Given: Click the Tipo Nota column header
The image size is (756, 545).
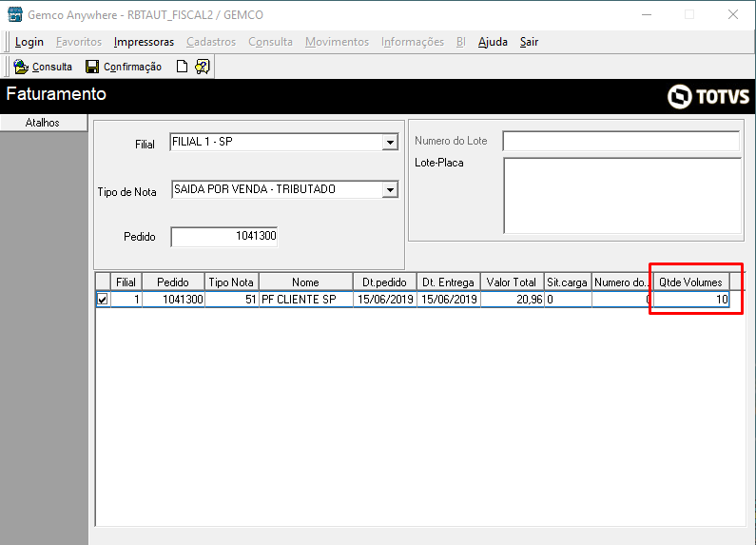Looking at the screenshot, I should coord(231,282).
